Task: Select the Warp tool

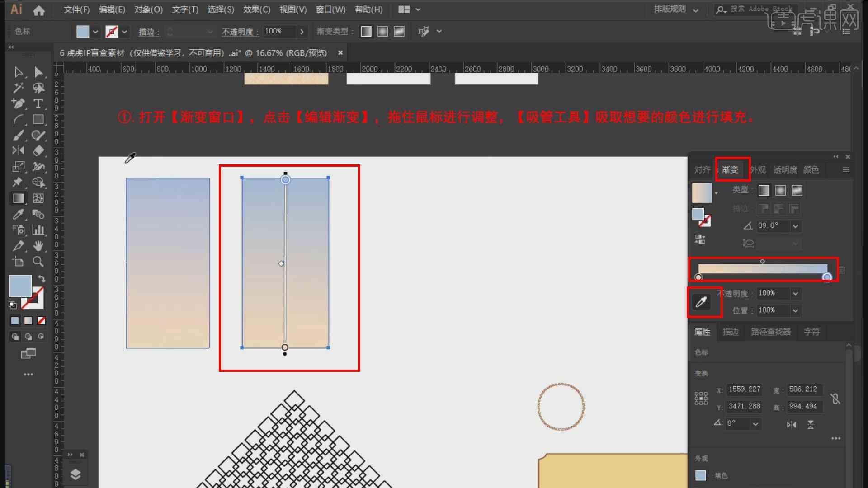Action: pyautogui.click(x=38, y=167)
